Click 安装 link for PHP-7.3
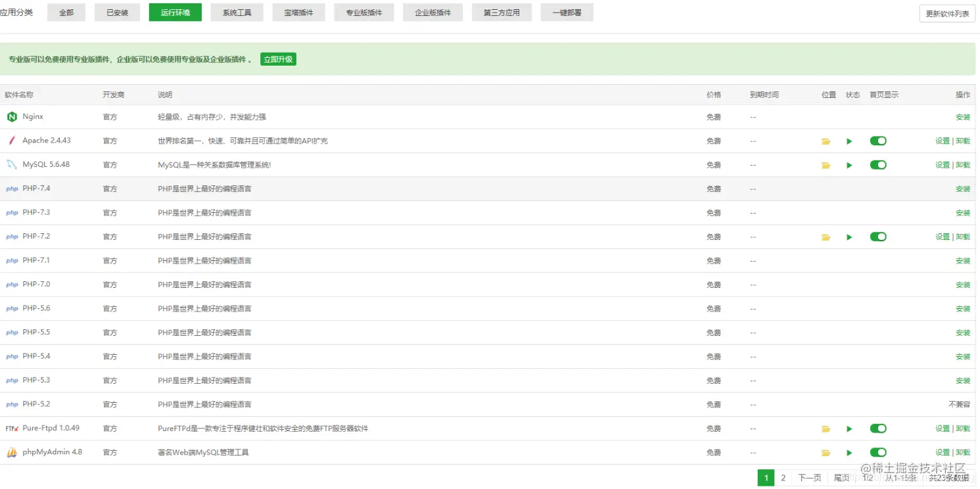Image resolution: width=980 pixels, height=489 pixels. coord(963,213)
